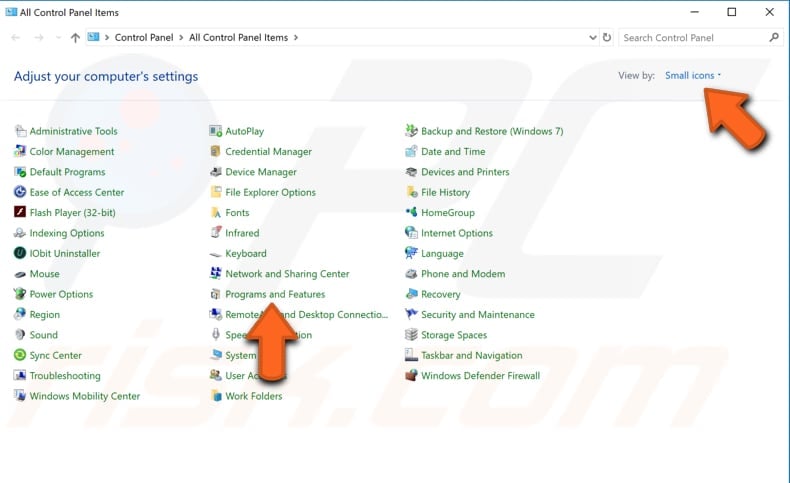Open the Power Options icon

tap(20, 294)
